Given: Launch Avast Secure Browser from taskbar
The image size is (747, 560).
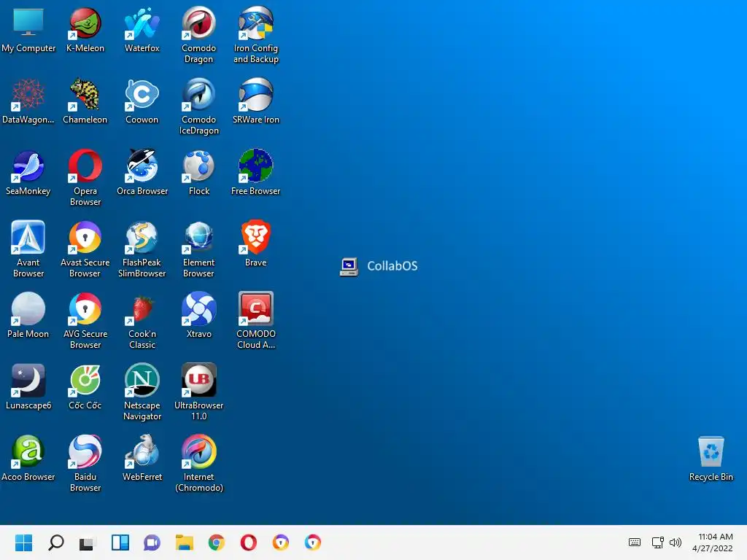Looking at the screenshot, I should (281, 542).
